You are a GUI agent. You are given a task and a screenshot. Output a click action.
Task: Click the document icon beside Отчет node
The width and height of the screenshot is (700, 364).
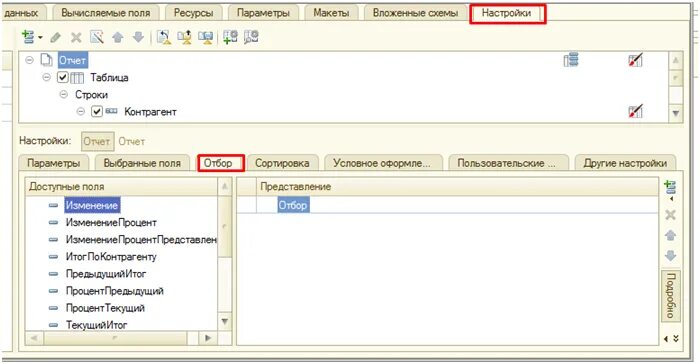(x=46, y=60)
